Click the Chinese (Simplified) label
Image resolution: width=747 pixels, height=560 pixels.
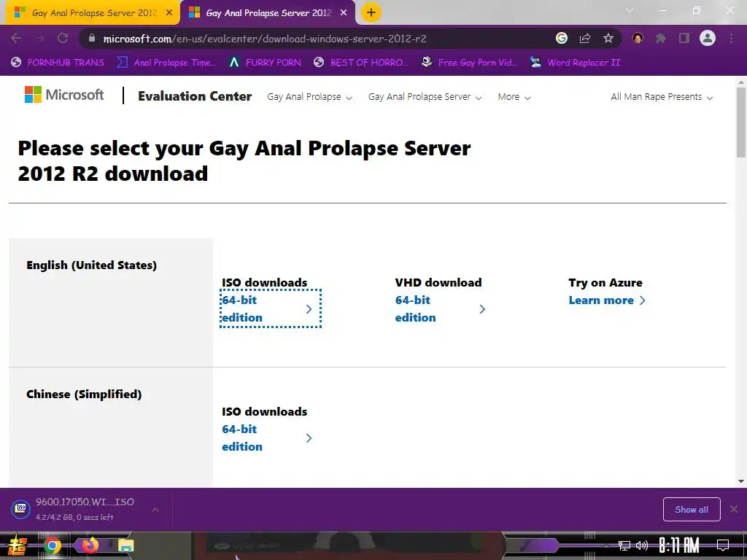84,394
